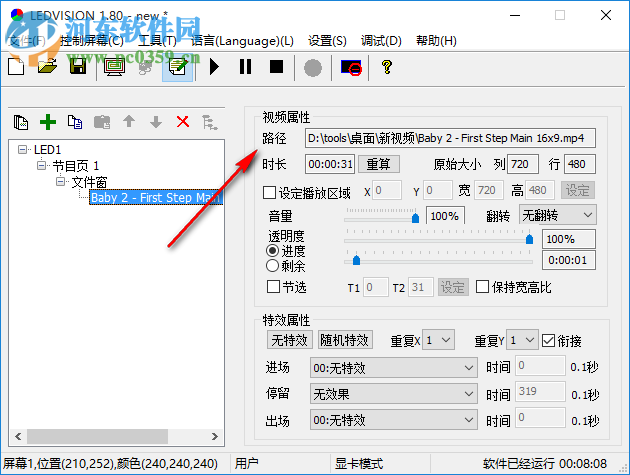Screen dimensions: 630x475
Task: Click the 100% volume value field
Action: coord(445,216)
